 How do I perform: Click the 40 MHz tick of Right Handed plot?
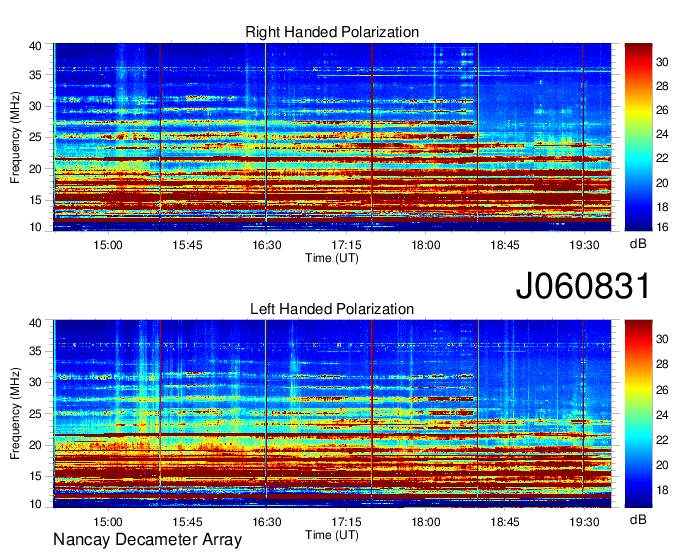coord(36,46)
